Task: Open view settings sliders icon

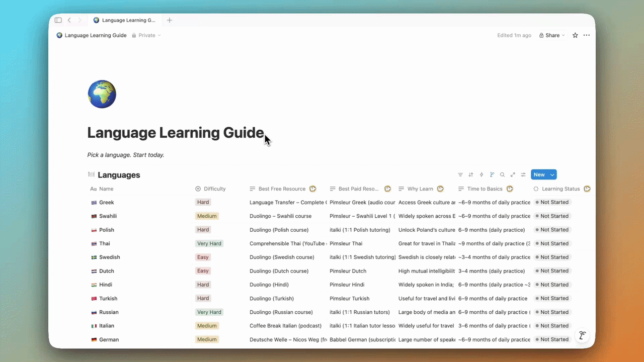Action: pyautogui.click(x=523, y=175)
